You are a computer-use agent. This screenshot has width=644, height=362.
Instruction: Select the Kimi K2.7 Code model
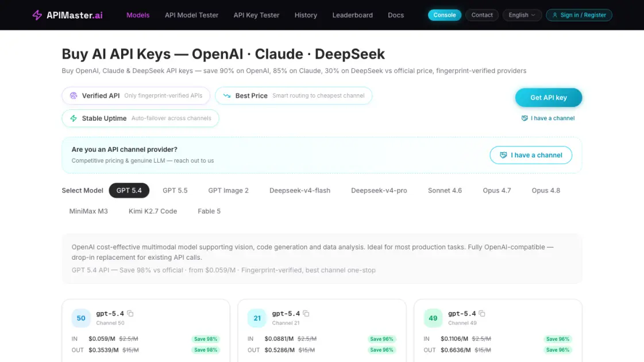(x=153, y=211)
